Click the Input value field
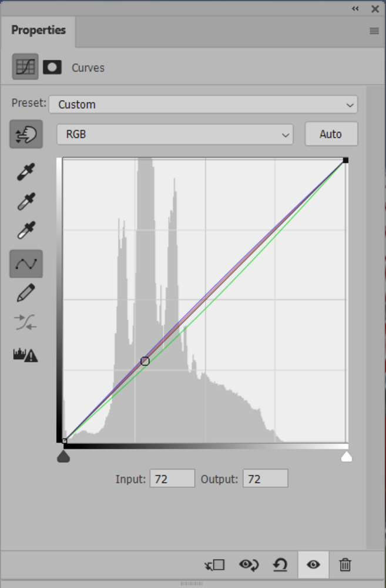The image size is (386, 588). pyautogui.click(x=172, y=479)
